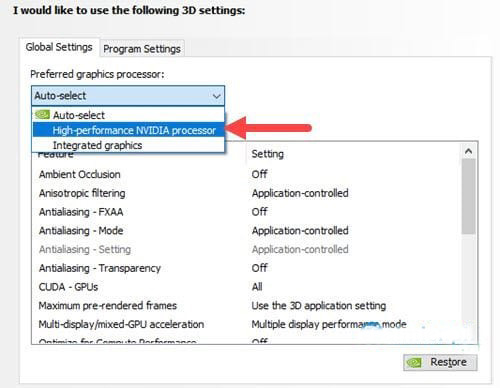The width and height of the screenshot is (500, 388).
Task: Select the Antialiasing - Mode feature
Action: tap(81, 231)
